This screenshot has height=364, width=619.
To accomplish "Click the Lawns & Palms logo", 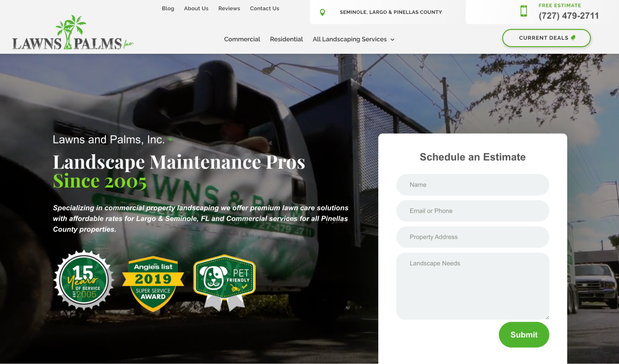I will tap(73, 33).
